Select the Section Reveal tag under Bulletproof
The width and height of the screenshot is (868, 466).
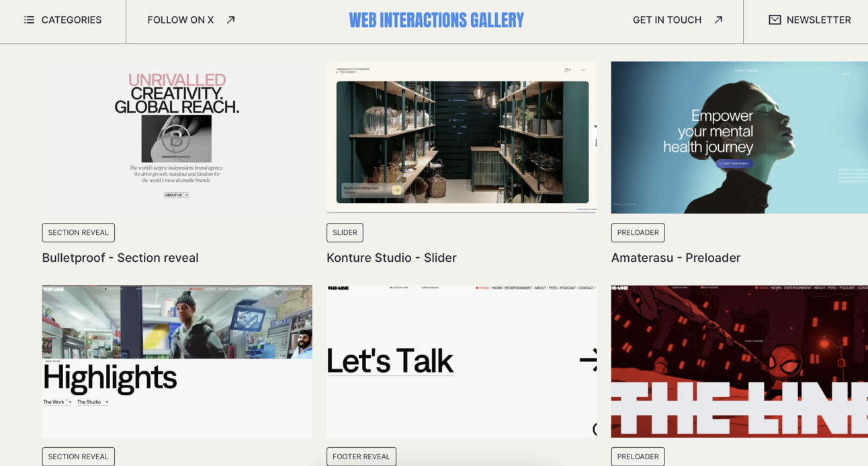point(78,232)
